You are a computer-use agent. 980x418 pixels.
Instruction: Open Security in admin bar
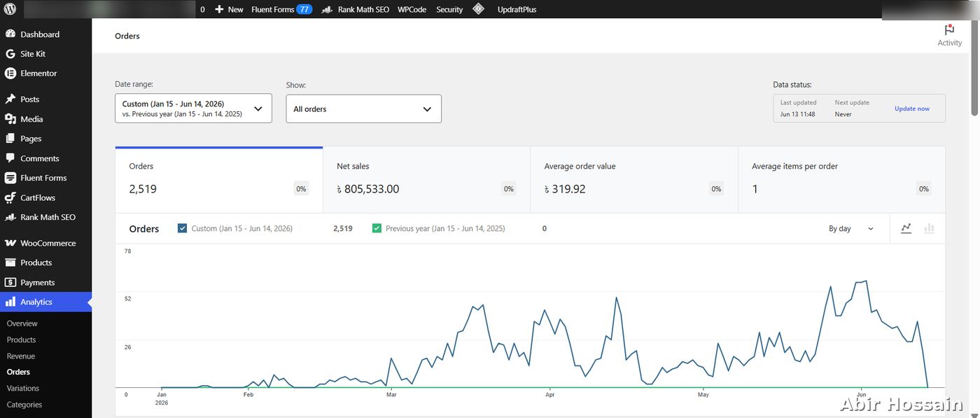coord(449,9)
